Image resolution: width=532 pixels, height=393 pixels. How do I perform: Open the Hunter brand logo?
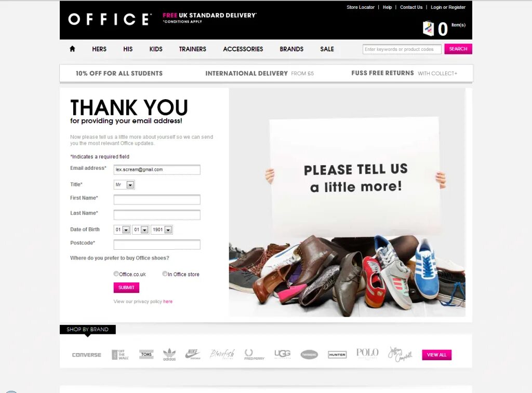pyautogui.click(x=337, y=355)
